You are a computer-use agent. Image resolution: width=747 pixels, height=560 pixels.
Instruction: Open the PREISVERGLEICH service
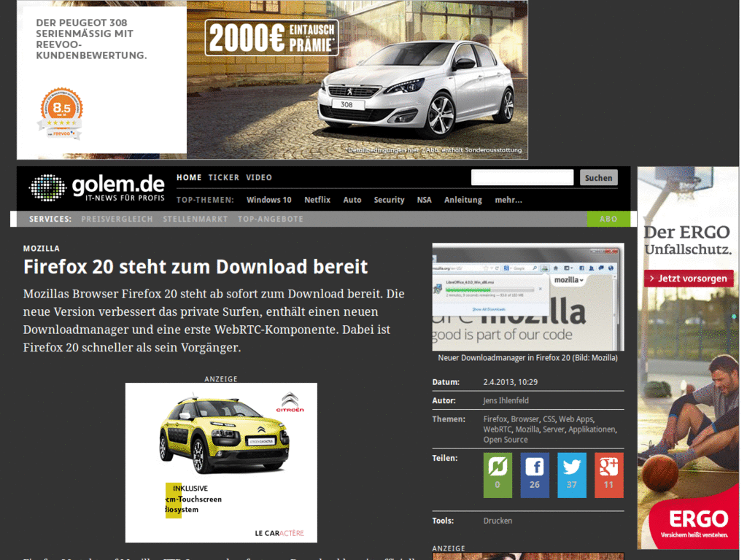tap(117, 219)
